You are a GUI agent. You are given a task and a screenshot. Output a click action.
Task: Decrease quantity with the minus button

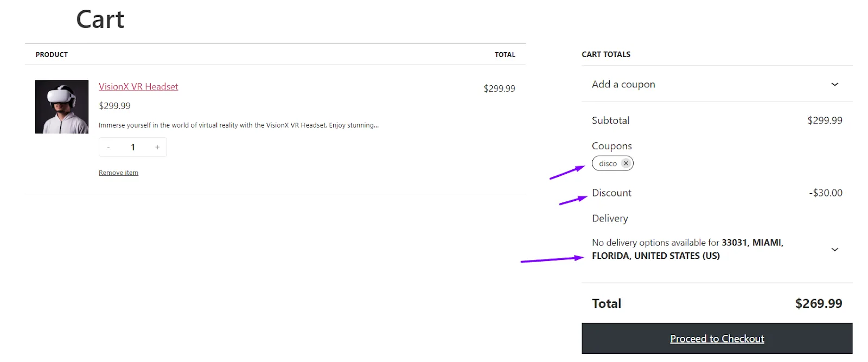pyautogui.click(x=108, y=147)
